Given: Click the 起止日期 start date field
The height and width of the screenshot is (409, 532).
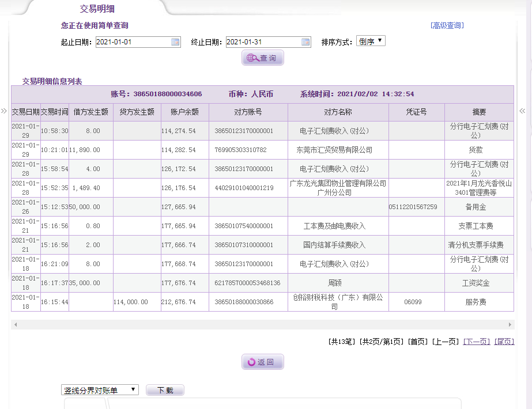Looking at the screenshot, I should (133, 42).
